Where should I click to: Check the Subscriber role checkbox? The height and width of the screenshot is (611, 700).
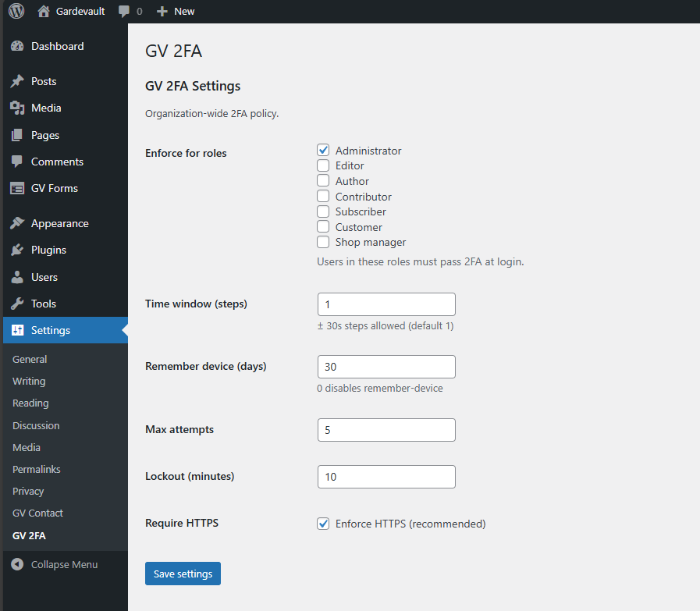tap(323, 211)
